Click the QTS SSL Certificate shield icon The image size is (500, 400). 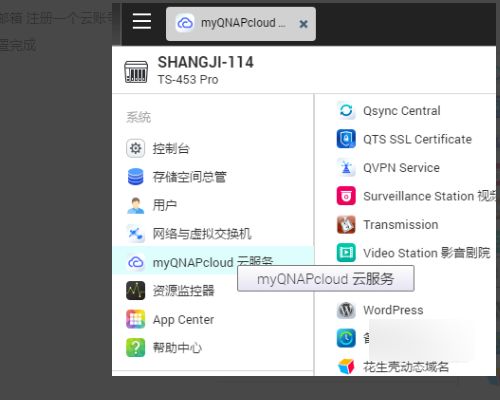point(346,139)
